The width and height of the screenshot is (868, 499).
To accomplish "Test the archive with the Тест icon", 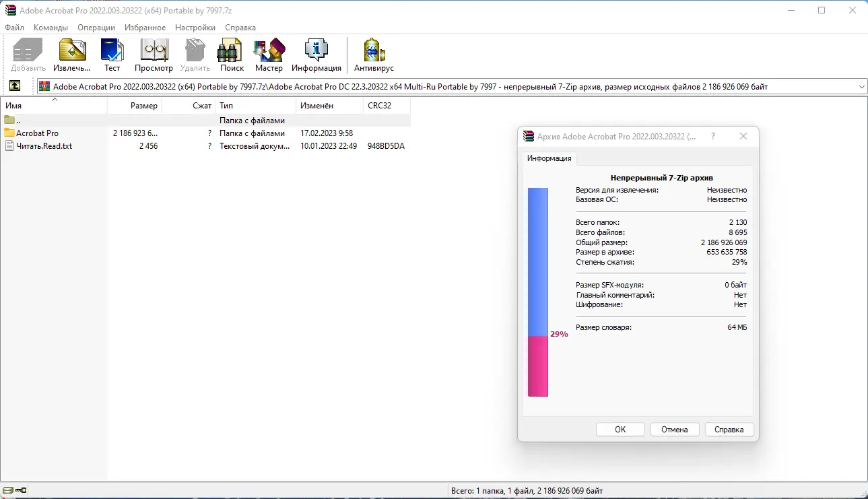I will [112, 54].
